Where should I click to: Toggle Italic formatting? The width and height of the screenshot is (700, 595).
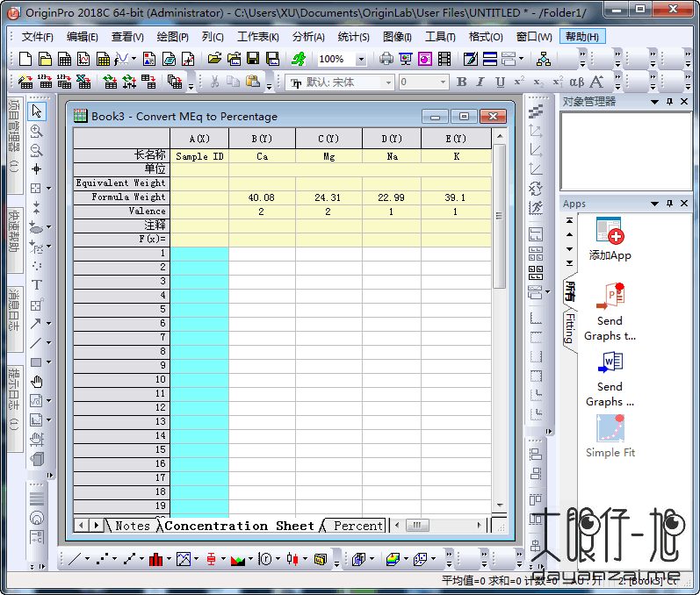[x=480, y=82]
